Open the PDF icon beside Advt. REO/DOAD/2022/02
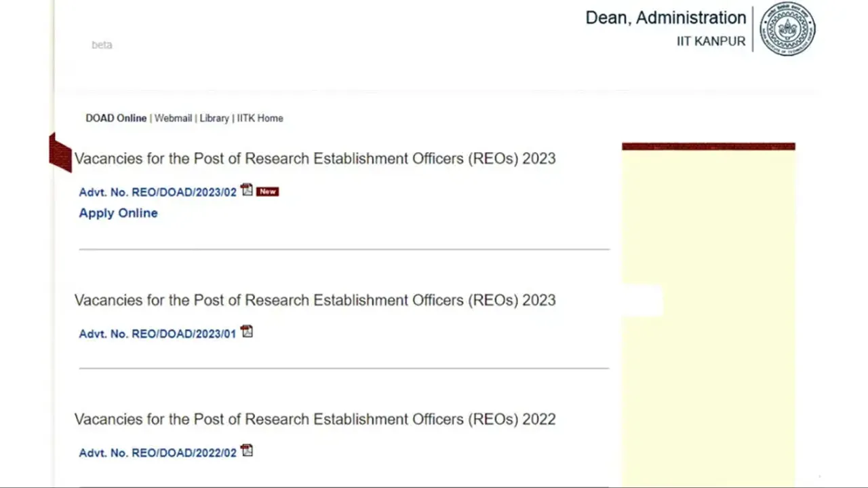 [x=247, y=451]
